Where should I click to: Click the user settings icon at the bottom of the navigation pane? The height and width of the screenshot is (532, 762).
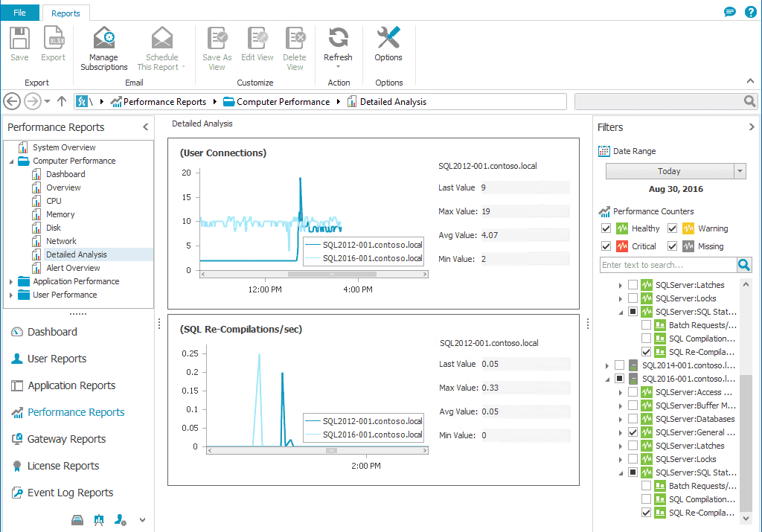pos(121,520)
